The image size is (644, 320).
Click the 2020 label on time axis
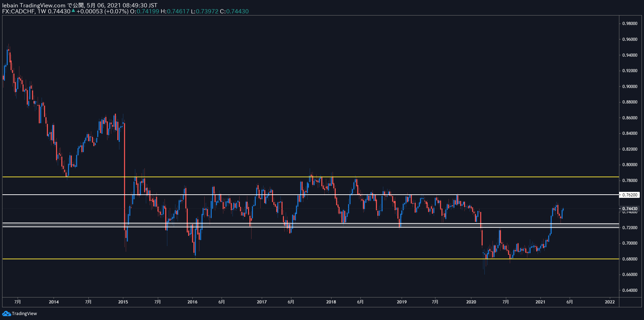coord(471,302)
